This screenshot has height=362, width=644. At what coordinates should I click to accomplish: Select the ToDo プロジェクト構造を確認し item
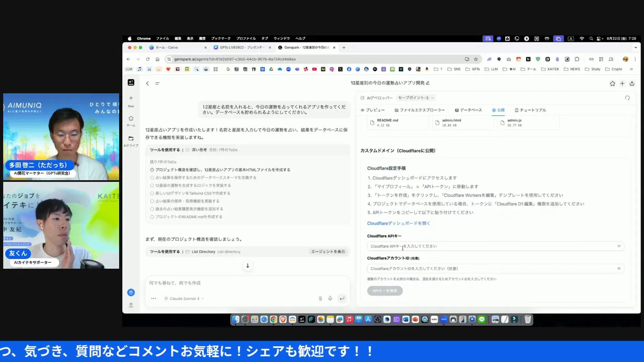pos(220,170)
